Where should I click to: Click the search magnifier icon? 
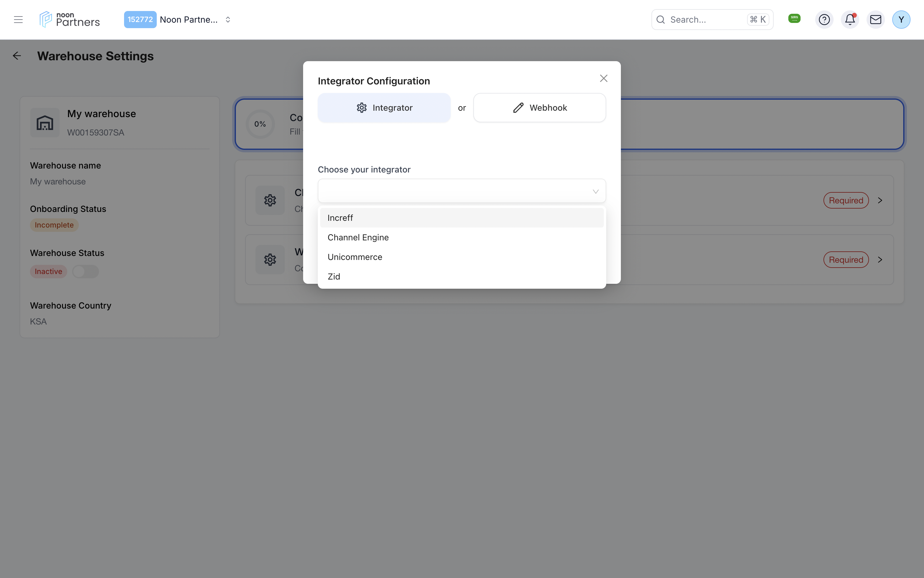pos(661,20)
